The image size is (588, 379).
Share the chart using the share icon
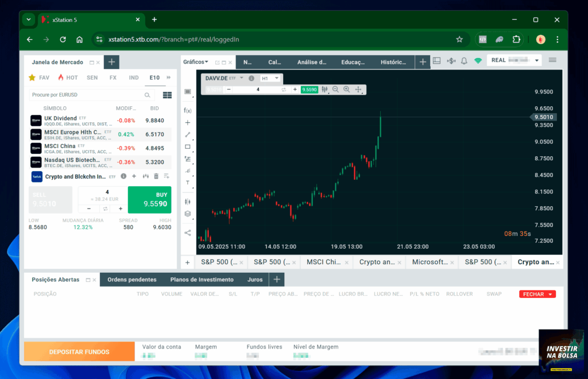click(188, 233)
